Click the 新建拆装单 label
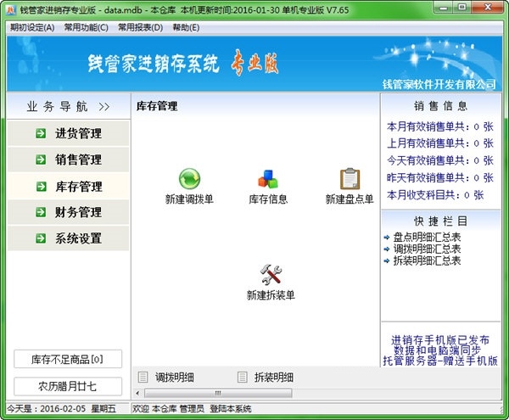The width and height of the screenshot is (509, 420). [x=271, y=295]
